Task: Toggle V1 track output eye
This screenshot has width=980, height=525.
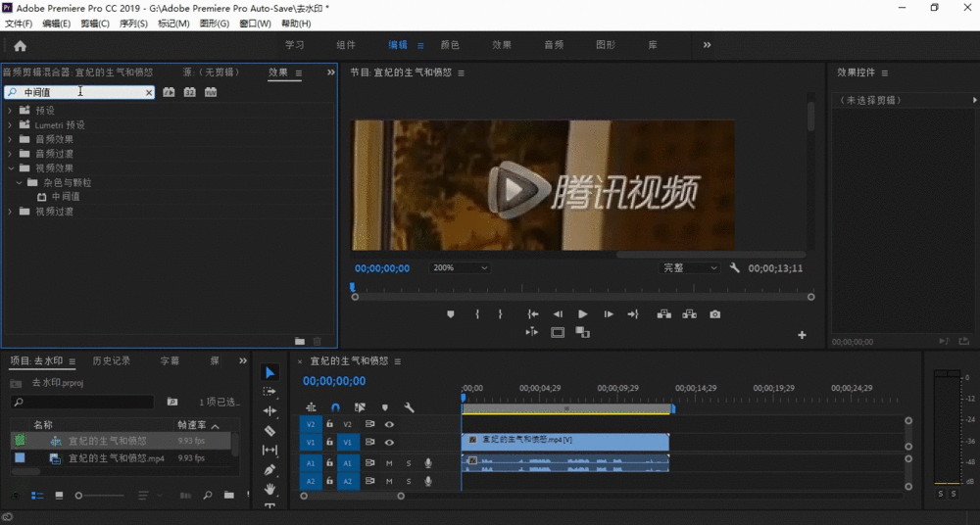Action: [389, 442]
